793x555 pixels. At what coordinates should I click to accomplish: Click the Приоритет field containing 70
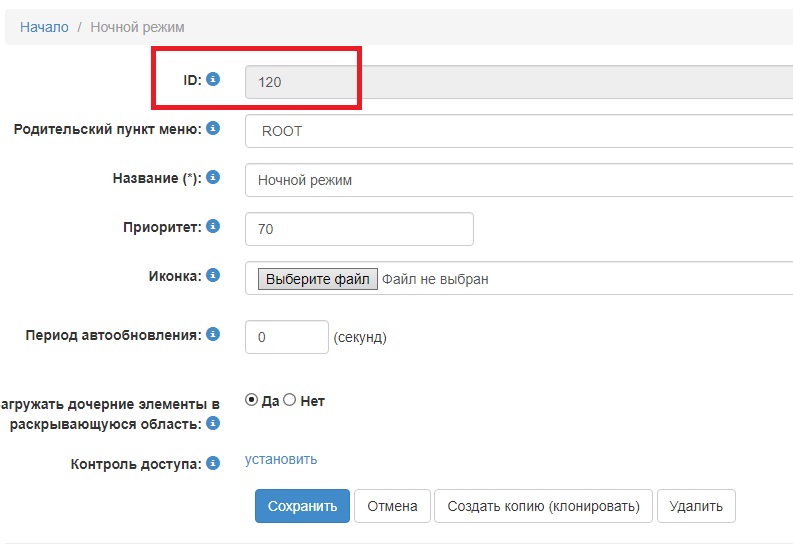tap(359, 229)
